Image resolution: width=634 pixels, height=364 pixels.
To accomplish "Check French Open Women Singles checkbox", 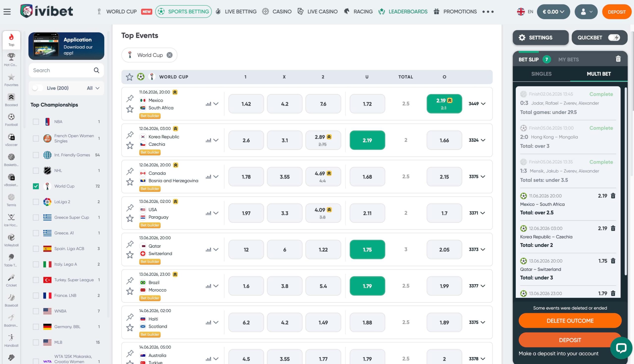I will 36,138.
